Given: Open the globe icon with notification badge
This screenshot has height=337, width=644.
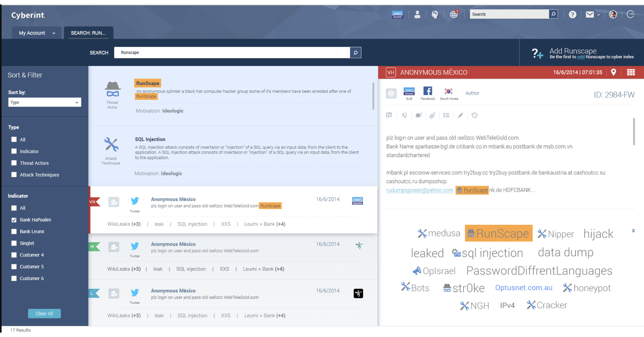Looking at the screenshot, I should [x=454, y=14].
